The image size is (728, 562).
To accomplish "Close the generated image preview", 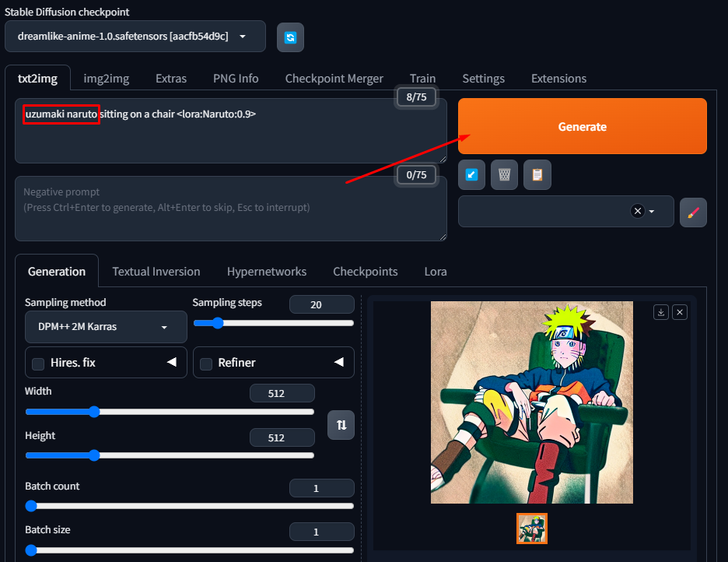I will click(x=680, y=312).
